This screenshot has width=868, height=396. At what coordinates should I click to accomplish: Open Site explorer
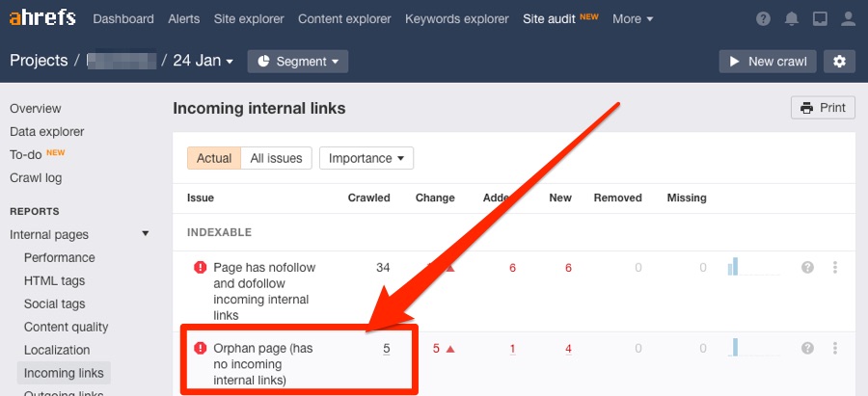(249, 19)
